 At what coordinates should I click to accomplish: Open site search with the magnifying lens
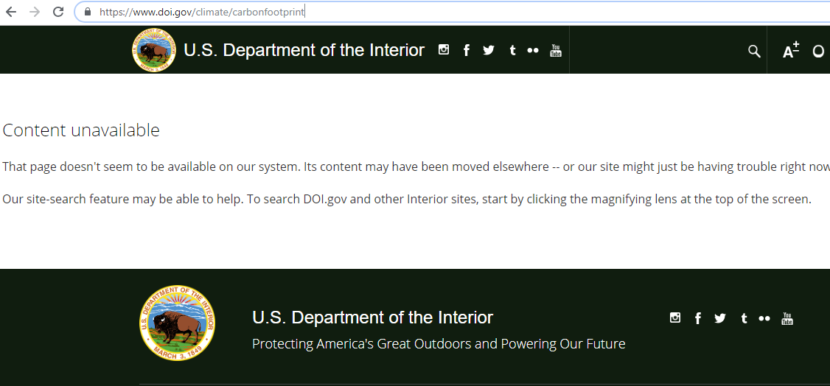tap(754, 51)
